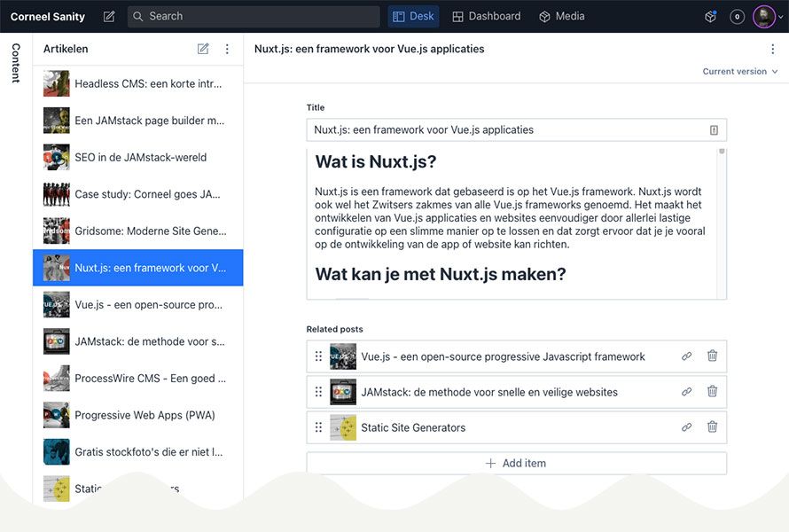Create new article via Artikelen compose icon
789x532 pixels.
tap(203, 49)
